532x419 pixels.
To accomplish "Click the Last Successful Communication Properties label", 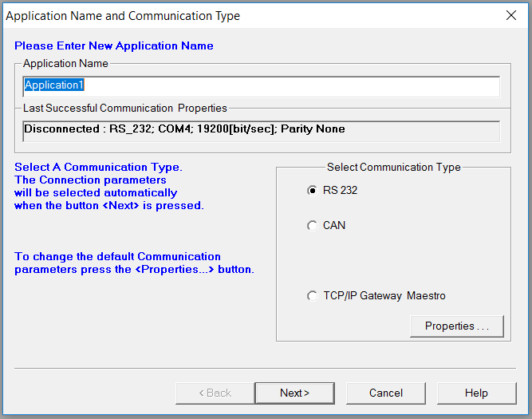I will [125, 108].
